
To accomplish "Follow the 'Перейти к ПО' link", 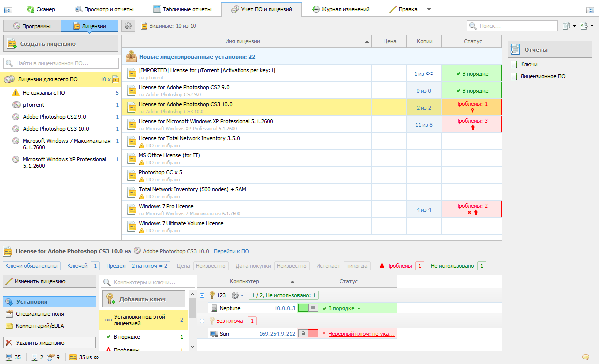I will click(231, 251).
